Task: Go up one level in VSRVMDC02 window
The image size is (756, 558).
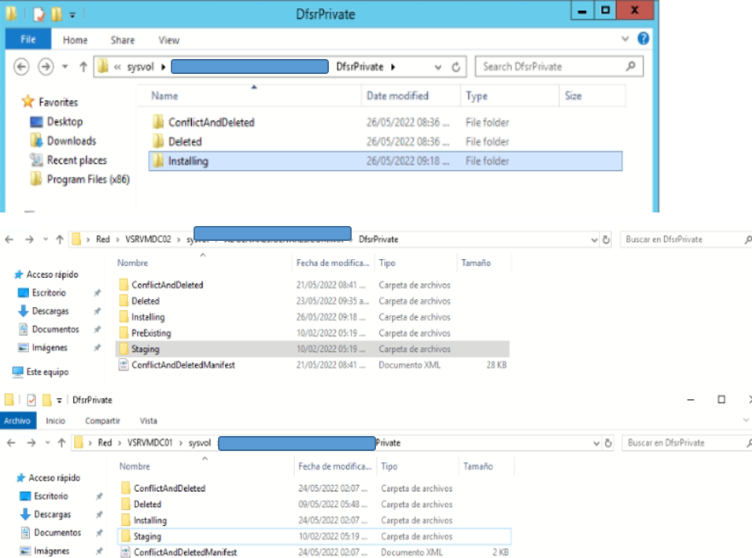Action: point(60,239)
